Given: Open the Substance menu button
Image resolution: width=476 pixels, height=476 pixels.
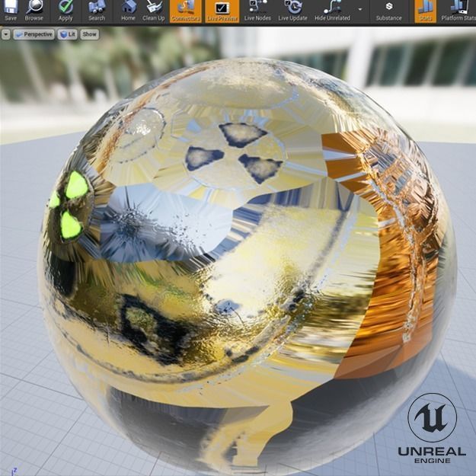Looking at the screenshot, I should click(389, 11).
